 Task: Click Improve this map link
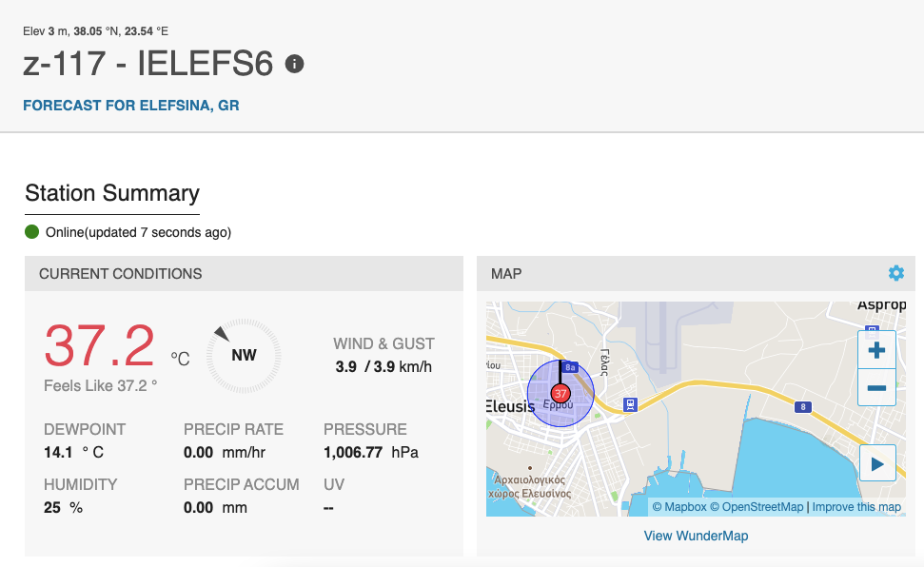856,507
